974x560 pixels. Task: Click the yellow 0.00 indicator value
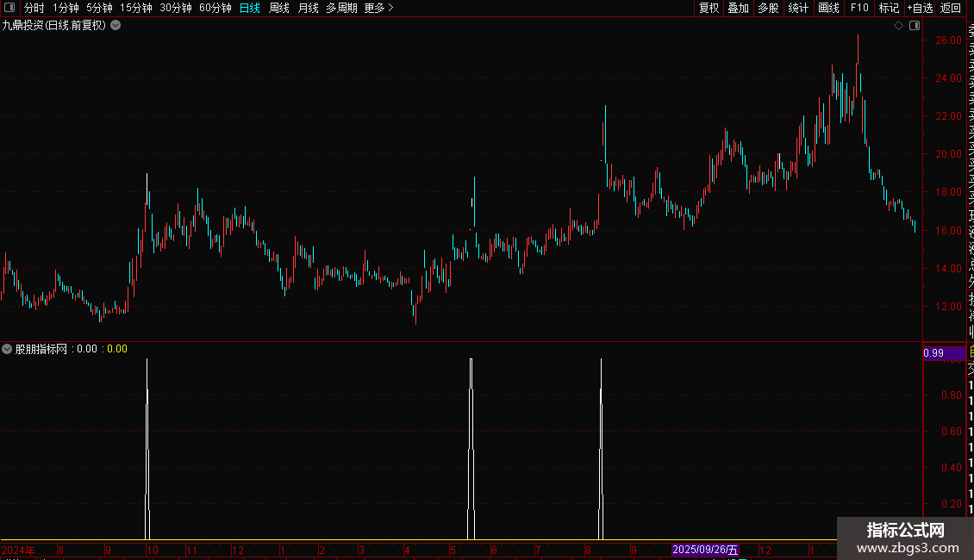point(116,349)
